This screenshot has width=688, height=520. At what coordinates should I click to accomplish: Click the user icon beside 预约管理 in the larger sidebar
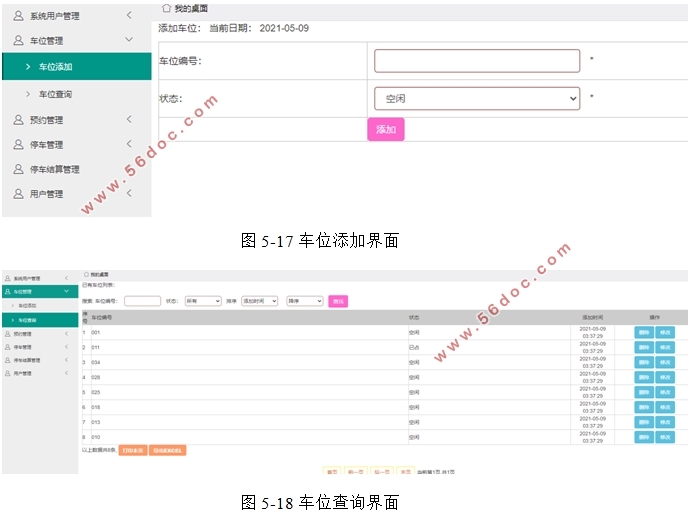coord(18,120)
